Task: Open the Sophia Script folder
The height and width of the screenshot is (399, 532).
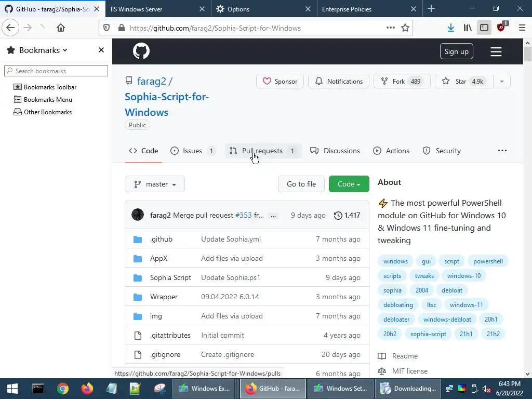Action: click(170, 278)
